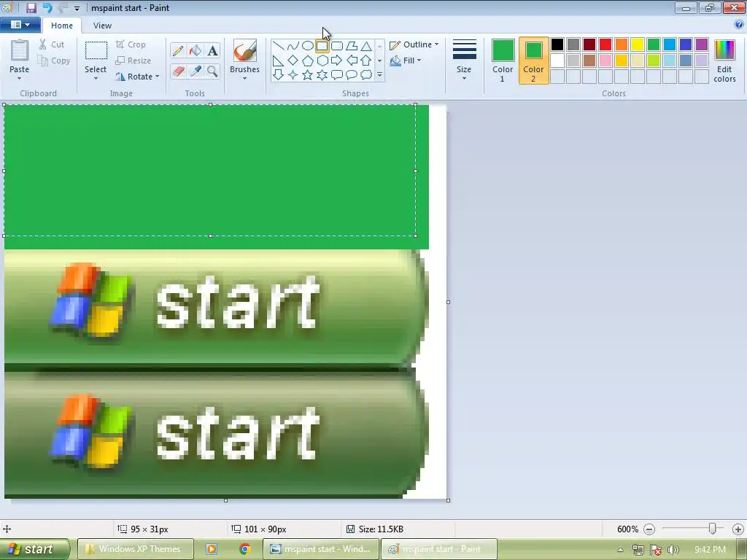Choose the Down arrow shape
This screenshot has width=747, height=560.
point(278,75)
